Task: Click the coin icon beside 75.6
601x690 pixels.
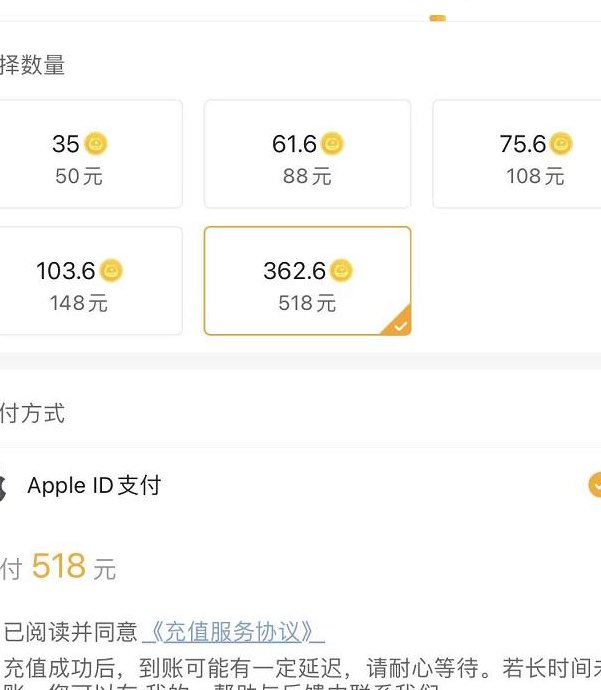Action: click(561, 143)
